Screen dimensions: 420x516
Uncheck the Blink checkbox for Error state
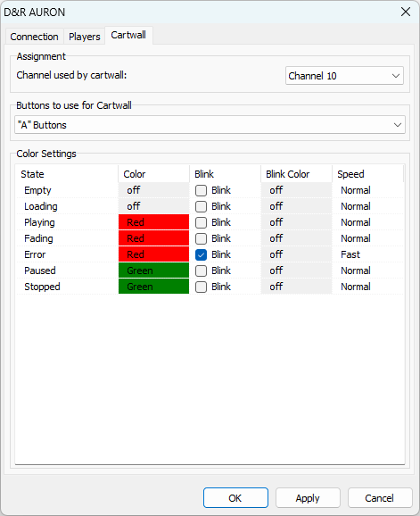[x=201, y=254]
